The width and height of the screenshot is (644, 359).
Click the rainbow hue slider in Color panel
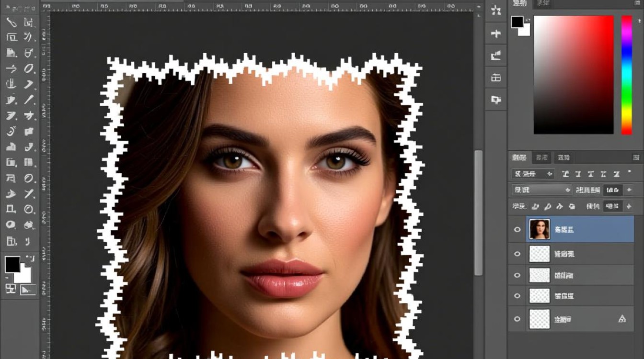[627, 75]
